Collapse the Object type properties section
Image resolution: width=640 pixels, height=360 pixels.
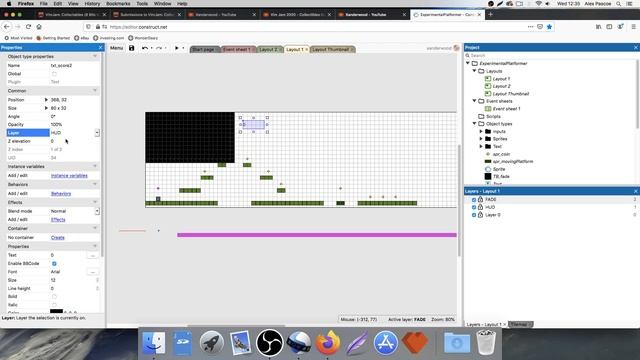[95, 56]
